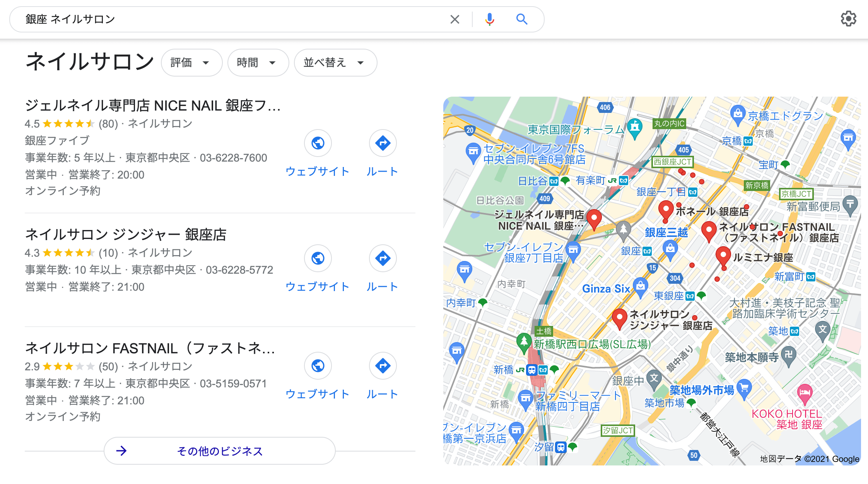Select the red map pin for ボネール 銀座店
Viewport: 868px width, 484px height.
(x=666, y=210)
